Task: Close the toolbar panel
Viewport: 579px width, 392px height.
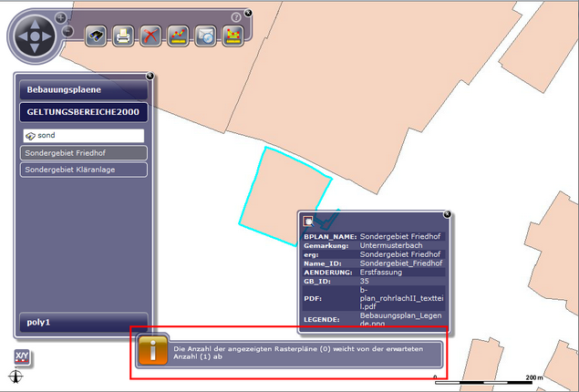Action: click(x=248, y=13)
